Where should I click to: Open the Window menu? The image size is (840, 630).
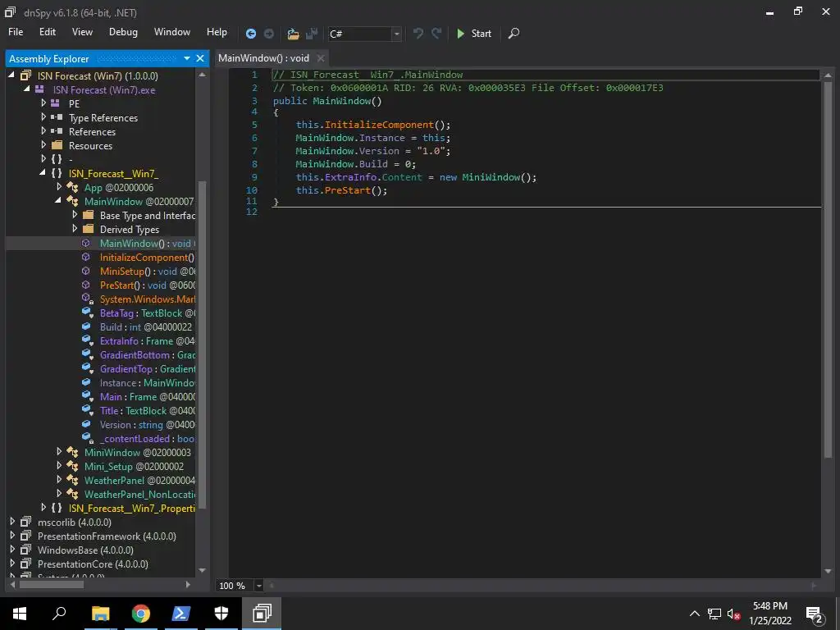pyautogui.click(x=172, y=32)
